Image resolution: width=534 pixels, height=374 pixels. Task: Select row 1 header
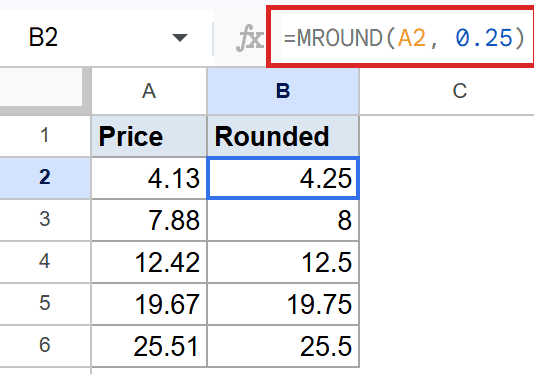(x=45, y=136)
